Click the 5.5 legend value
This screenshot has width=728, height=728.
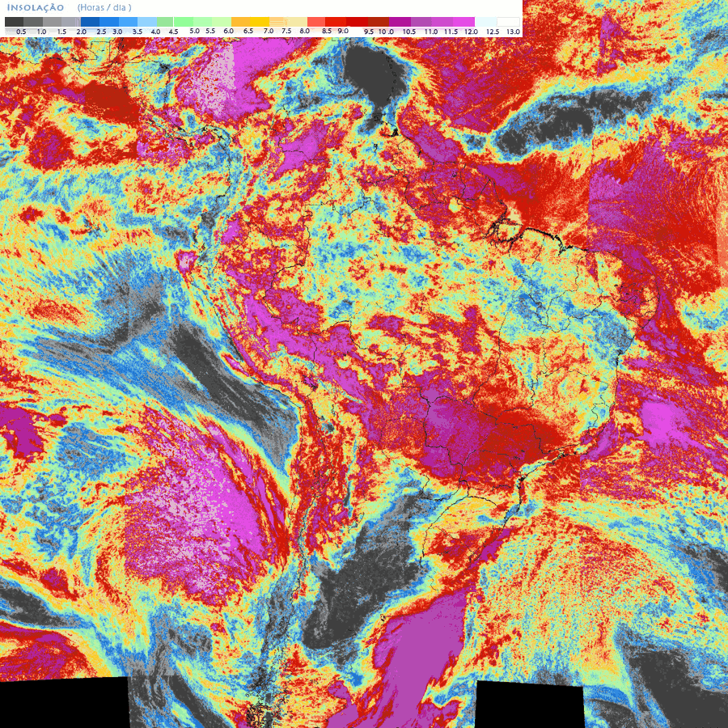tap(210, 31)
